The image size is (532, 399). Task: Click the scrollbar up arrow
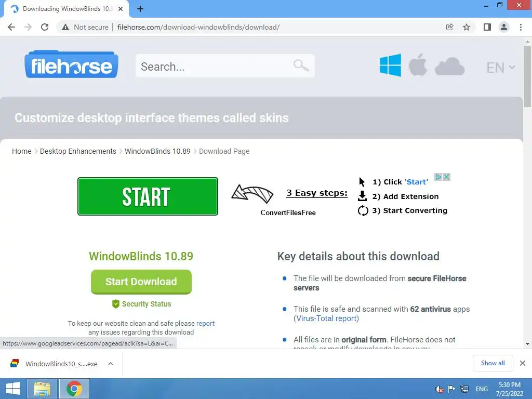pos(527,42)
